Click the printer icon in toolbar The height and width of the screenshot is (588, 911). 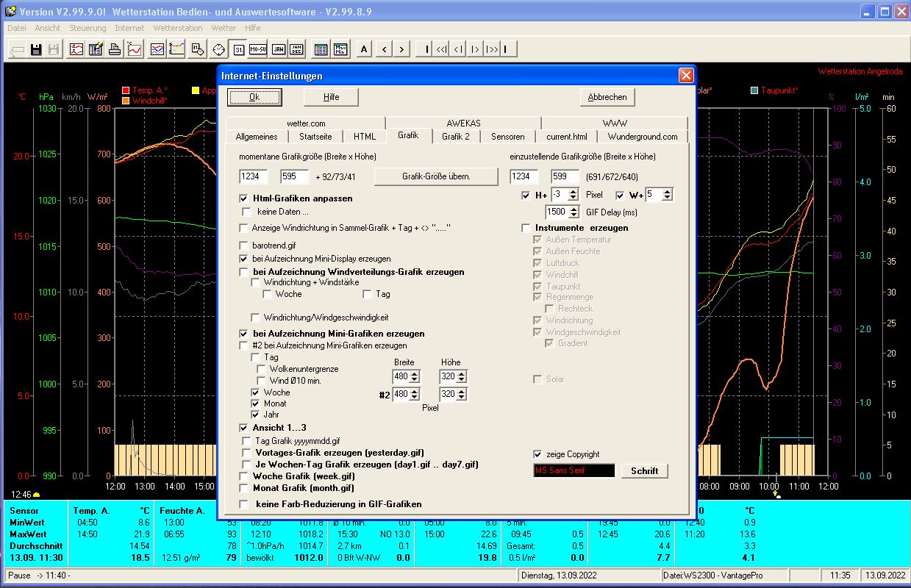[x=115, y=49]
